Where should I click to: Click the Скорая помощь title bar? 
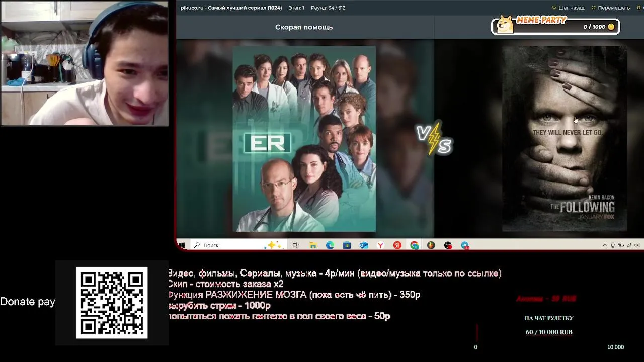(304, 27)
